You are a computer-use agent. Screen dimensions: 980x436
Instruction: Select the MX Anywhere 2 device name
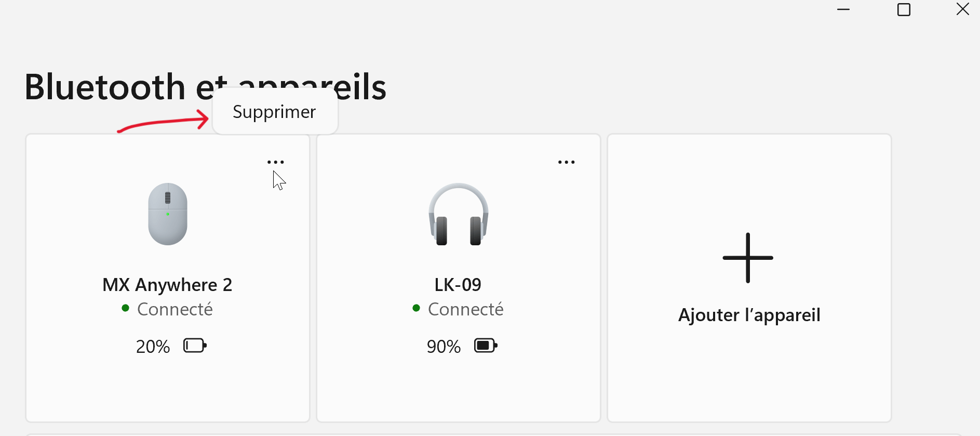[167, 285]
